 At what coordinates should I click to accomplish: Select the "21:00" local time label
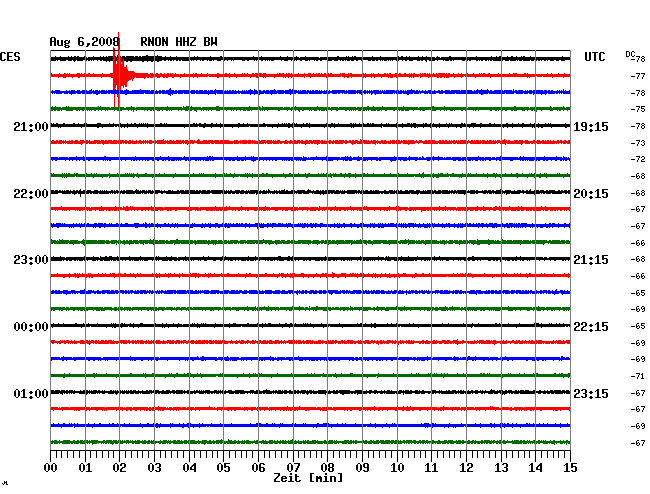(x=31, y=127)
